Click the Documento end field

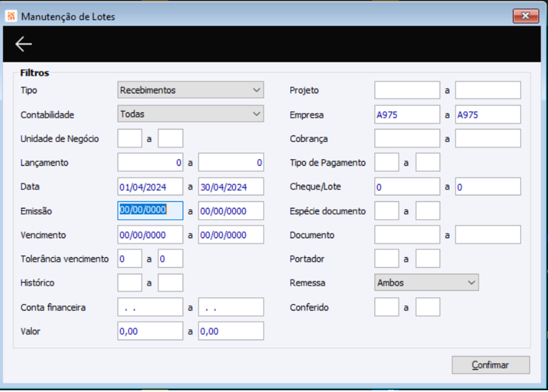pyautogui.click(x=488, y=235)
